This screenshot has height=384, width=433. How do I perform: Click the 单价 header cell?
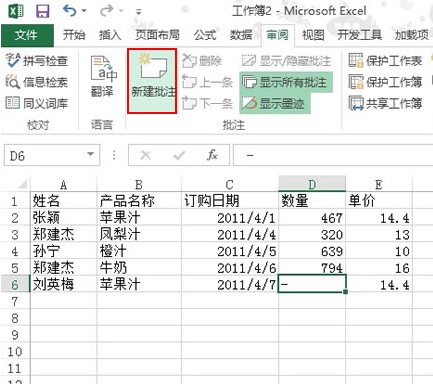[379, 201]
